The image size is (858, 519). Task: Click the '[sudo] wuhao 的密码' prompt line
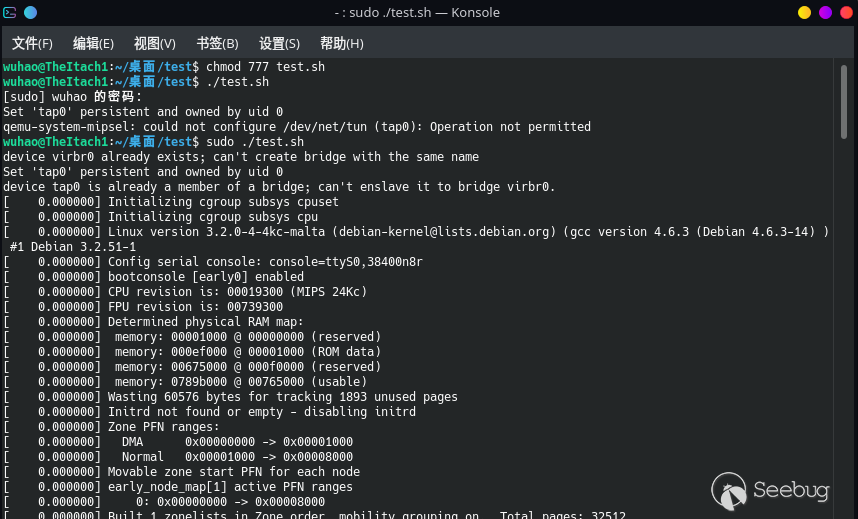[73, 97]
